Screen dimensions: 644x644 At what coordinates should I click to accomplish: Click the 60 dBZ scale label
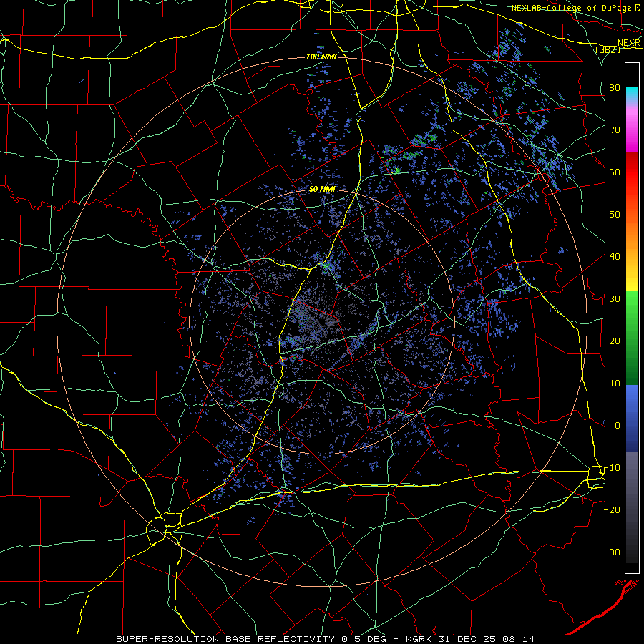(615, 172)
